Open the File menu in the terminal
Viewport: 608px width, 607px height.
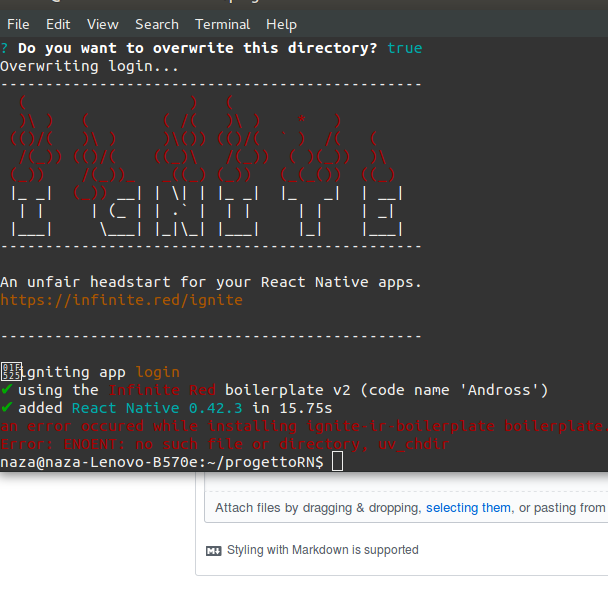(x=18, y=24)
